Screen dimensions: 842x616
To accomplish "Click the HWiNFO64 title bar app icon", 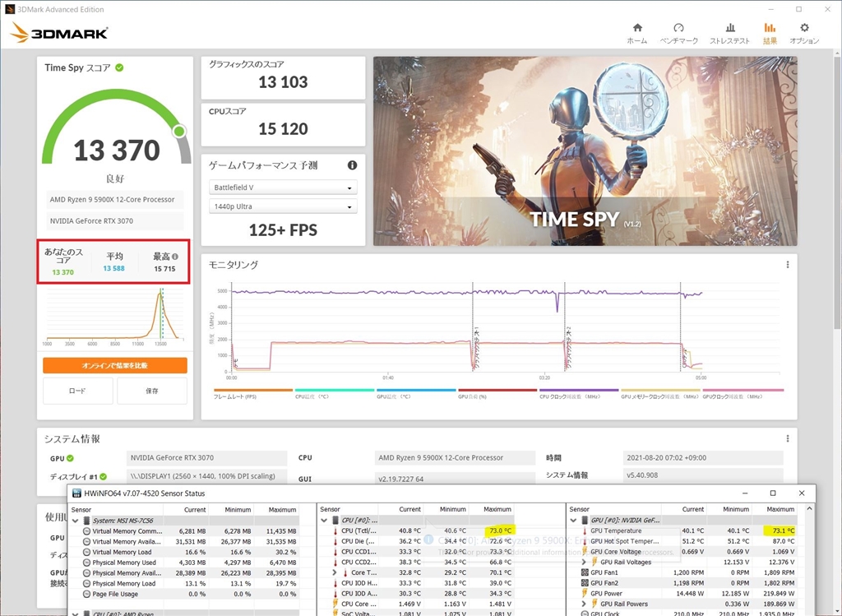I will pos(76,493).
